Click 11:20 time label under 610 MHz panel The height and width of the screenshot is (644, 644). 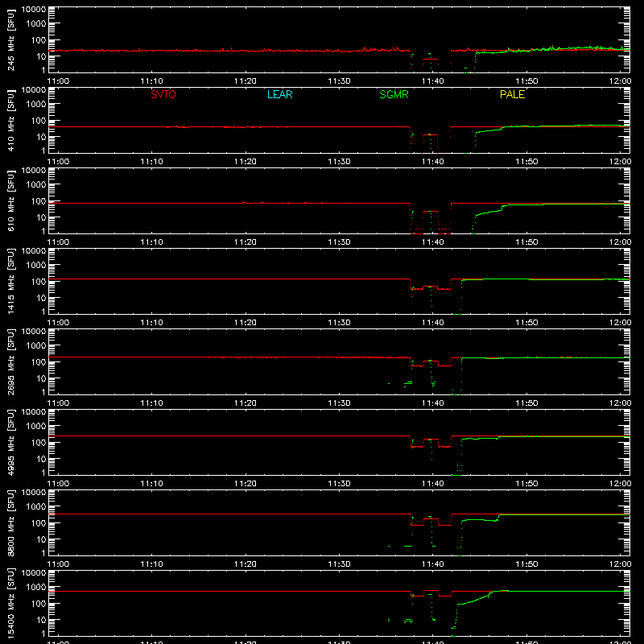246,242
